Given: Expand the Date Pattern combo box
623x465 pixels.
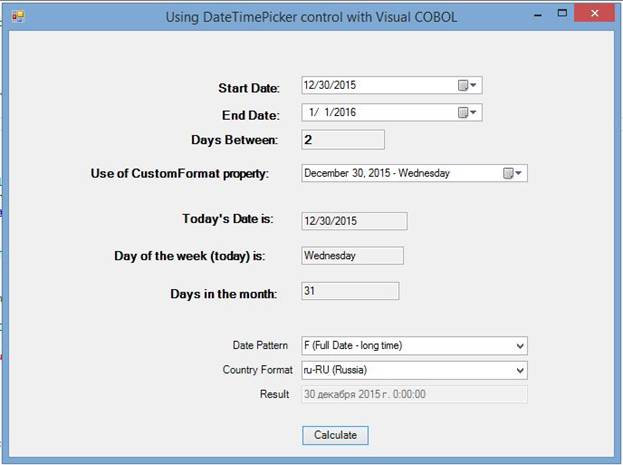Looking at the screenshot, I should point(518,346).
